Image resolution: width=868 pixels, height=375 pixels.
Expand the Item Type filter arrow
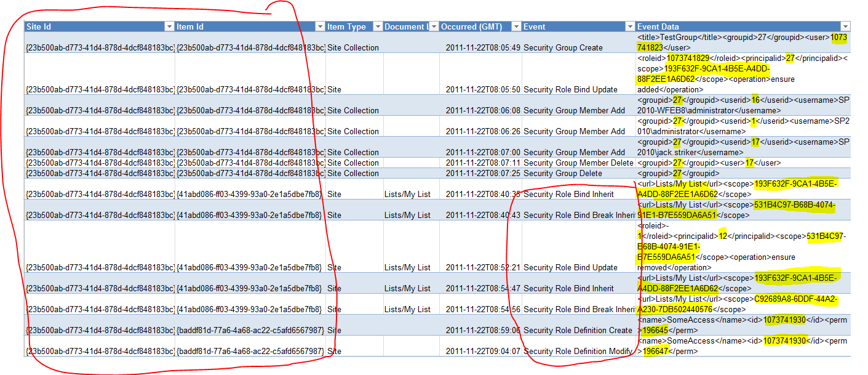376,27
